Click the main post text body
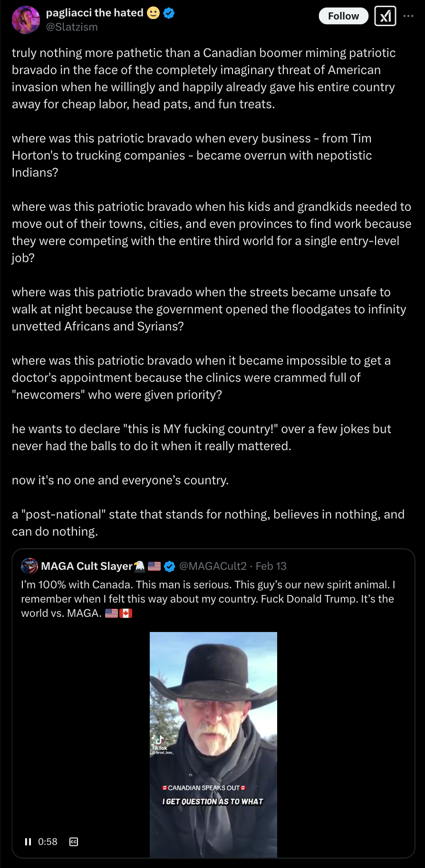Screen dimensions: 425x868 [212, 292]
